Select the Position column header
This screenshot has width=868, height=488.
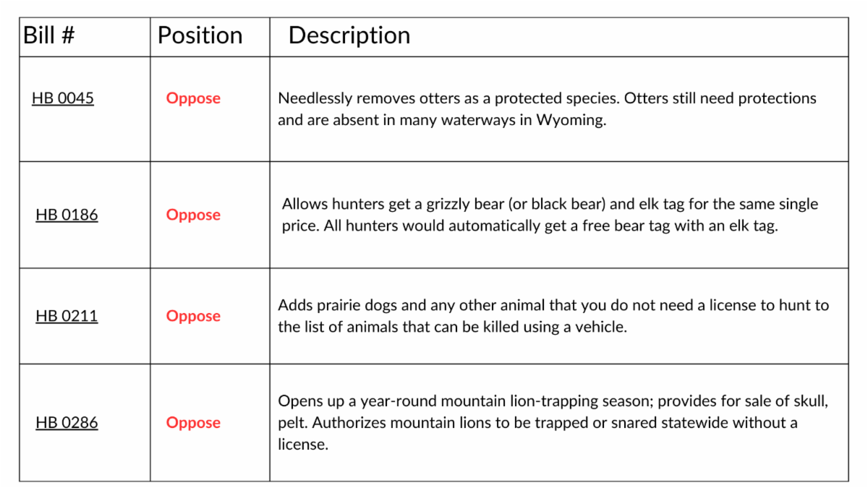200,35
